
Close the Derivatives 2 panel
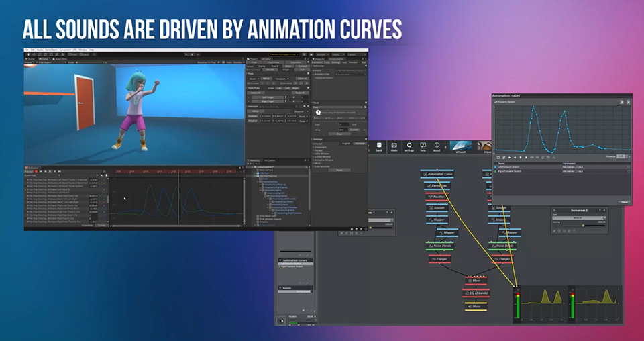604,211
